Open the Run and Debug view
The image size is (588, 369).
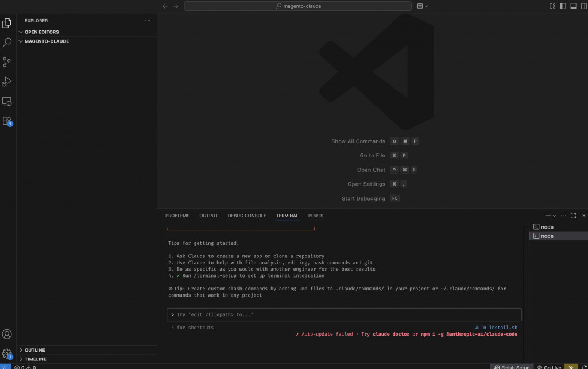(7, 82)
